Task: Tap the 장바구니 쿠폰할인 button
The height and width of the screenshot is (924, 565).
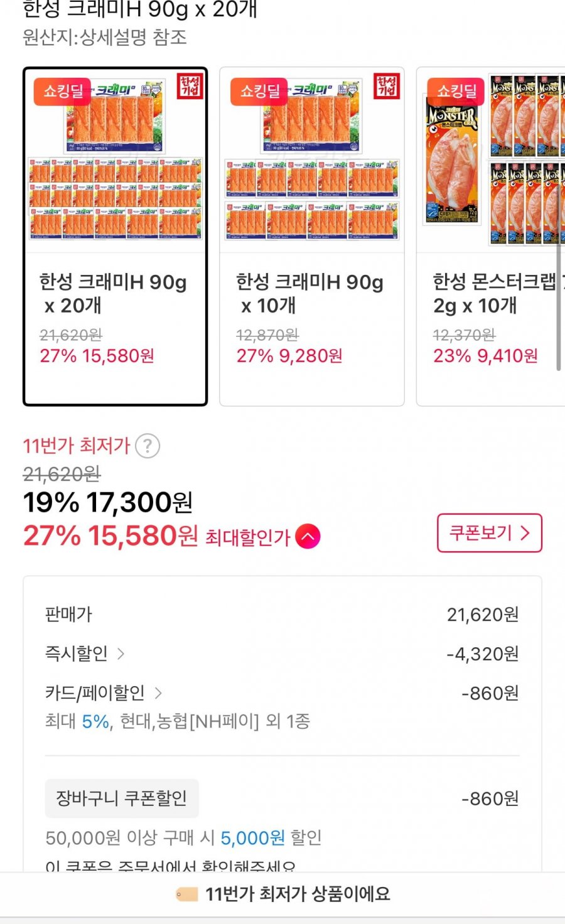Action: click(122, 798)
